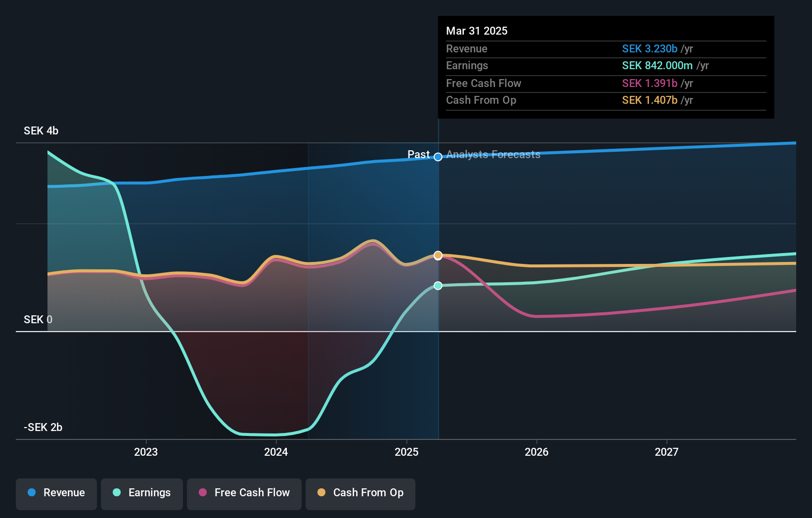Click the teal Earnings legend dot

click(x=117, y=493)
